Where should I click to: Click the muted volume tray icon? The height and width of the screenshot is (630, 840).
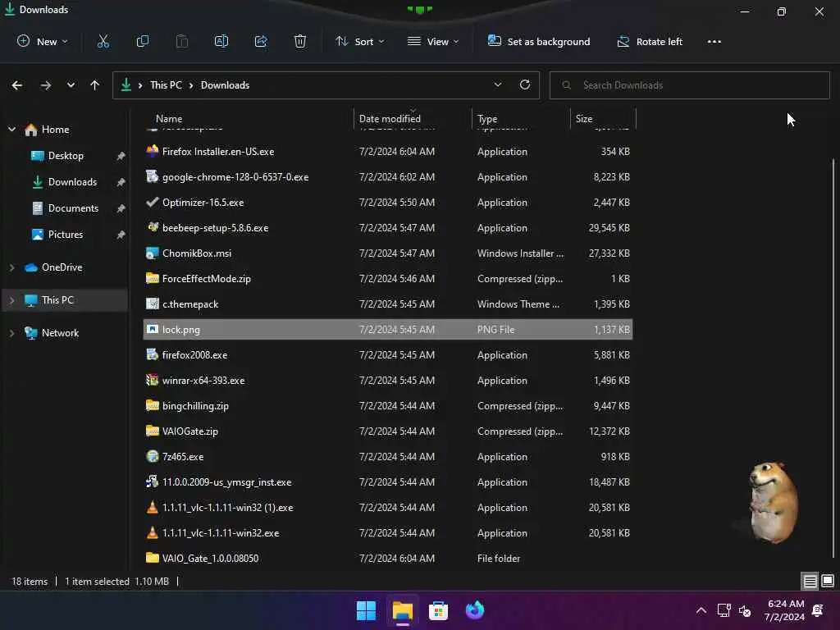(x=745, y=610)
